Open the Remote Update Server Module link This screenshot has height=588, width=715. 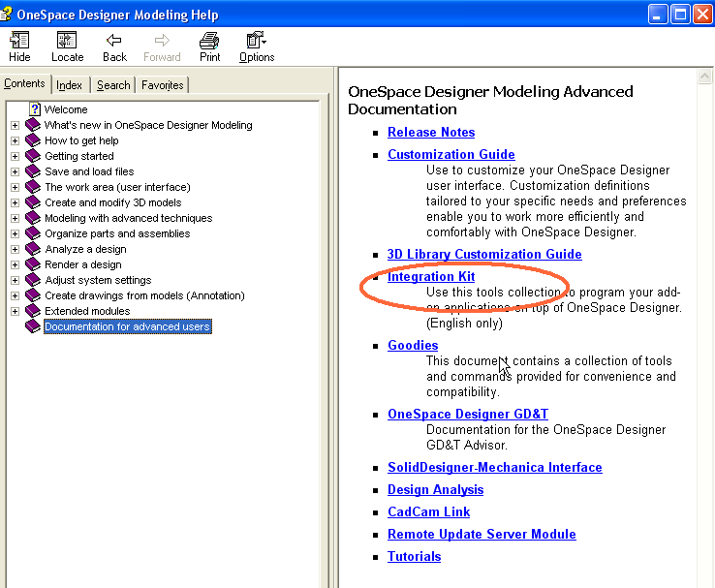point(482,535)
